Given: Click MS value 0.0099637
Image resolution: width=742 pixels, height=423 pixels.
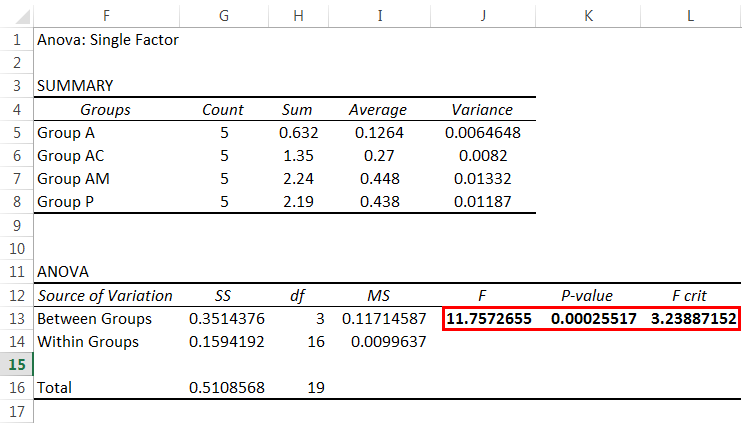Looking at the screenshot, I should [389, 342].
